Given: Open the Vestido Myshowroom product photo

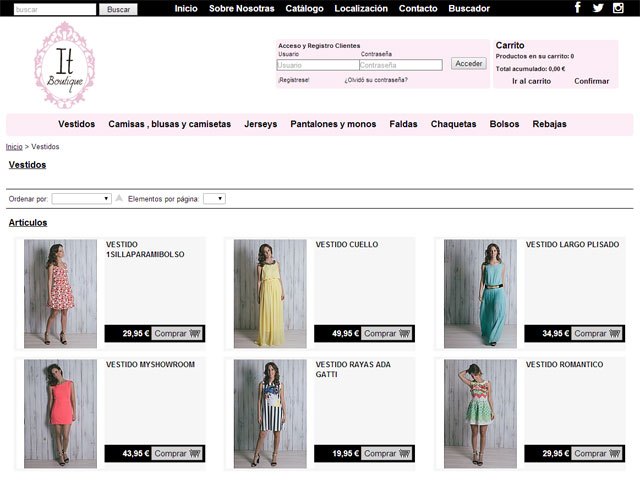Looking at the screenshot, I should (61, 413).
